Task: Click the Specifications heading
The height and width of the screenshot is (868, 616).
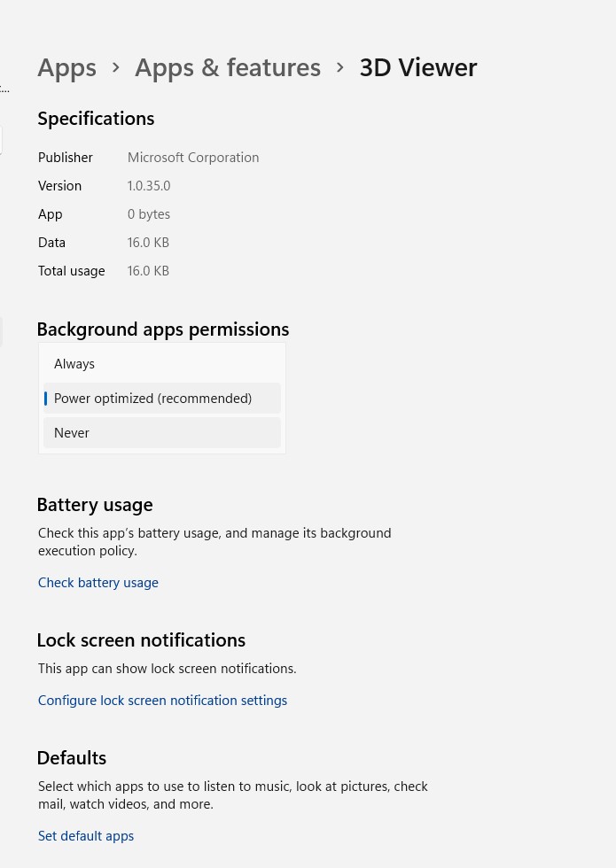Action: (x=96, y=119)
